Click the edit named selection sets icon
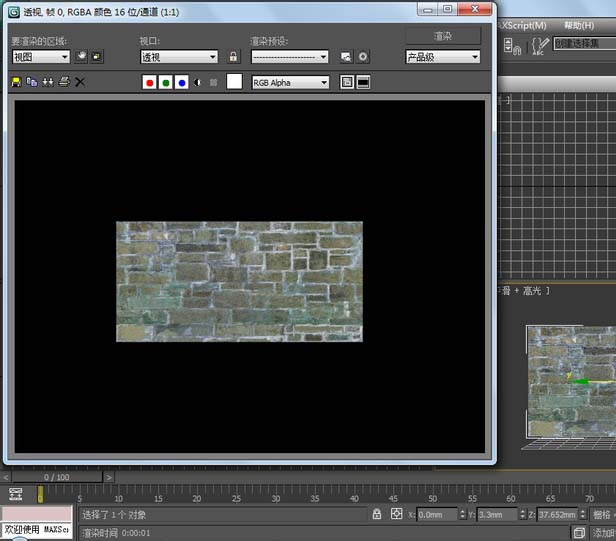Image resolution: width=616 pixels, height=541 pixels. tap(540, 45)
